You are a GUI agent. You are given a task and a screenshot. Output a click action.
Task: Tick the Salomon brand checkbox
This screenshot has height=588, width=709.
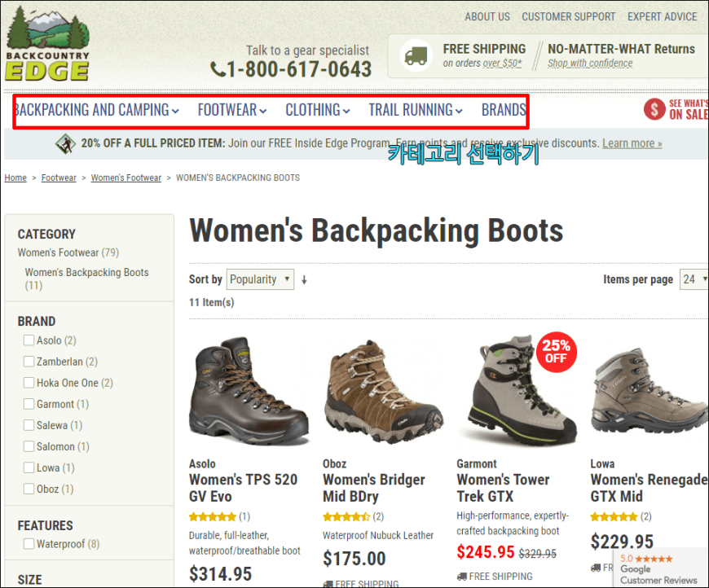pyautogui.click(x=29, y=446)
